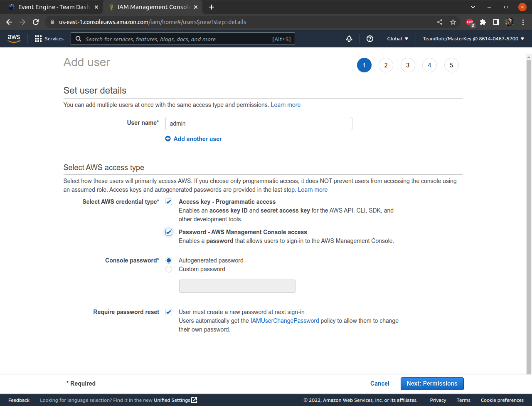This screenshot has width=532, height=406.
Task: Switch to the IAM Management Console tab
Action: coord(153,7)
